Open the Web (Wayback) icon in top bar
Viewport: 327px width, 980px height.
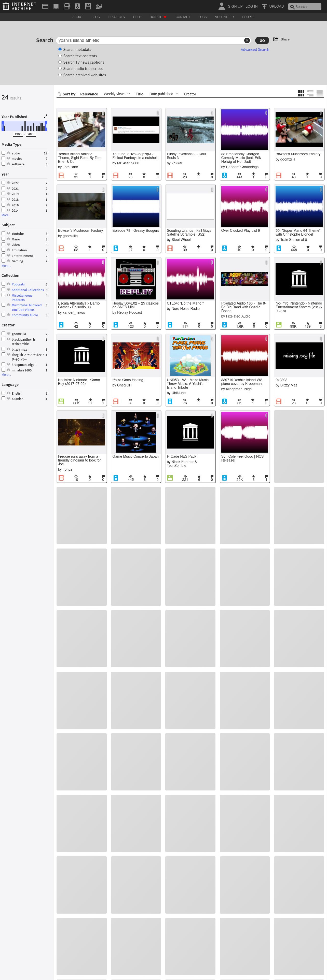[45, 6]
